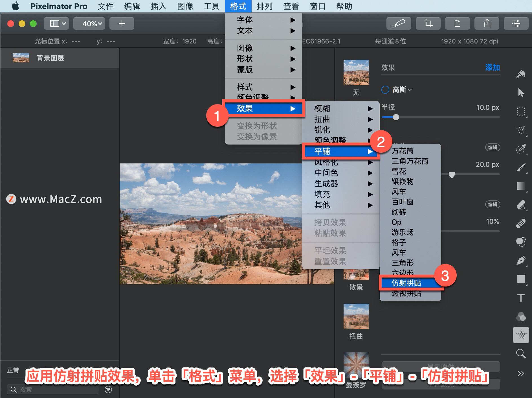Select the Crop tool in toolbar
Viewport: 532px width, 398px height.
point(428,23)
